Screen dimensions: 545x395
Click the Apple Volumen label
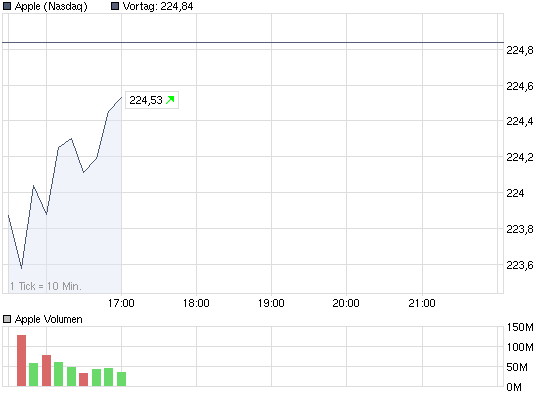click(x=49, y=319)
